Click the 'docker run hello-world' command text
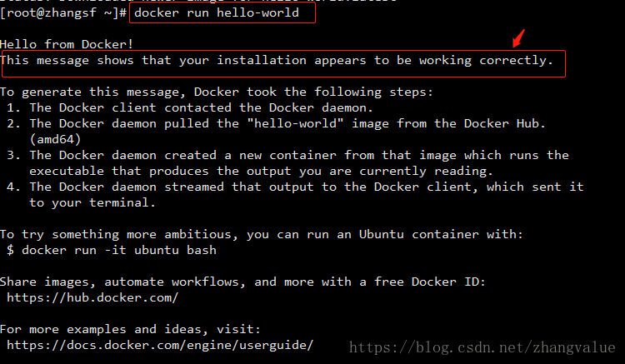625x364 pixels. click(217, 13)
